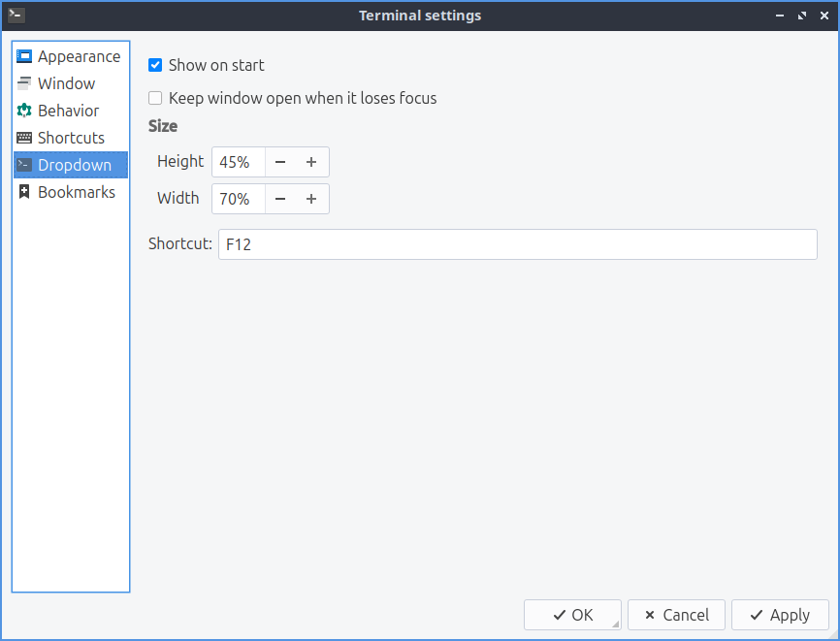Click the Width percentage field showing 70%
The image size is (840, 641).
coord(238,199)
